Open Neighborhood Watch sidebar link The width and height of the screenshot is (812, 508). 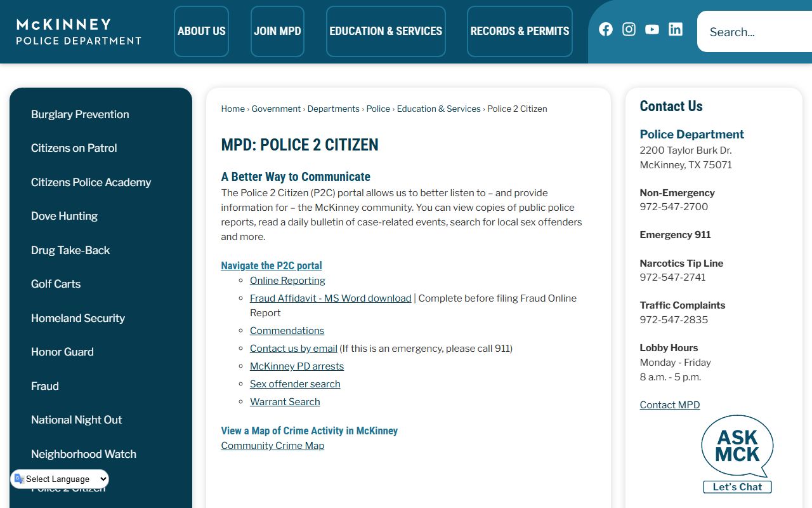tap(84, 454)
